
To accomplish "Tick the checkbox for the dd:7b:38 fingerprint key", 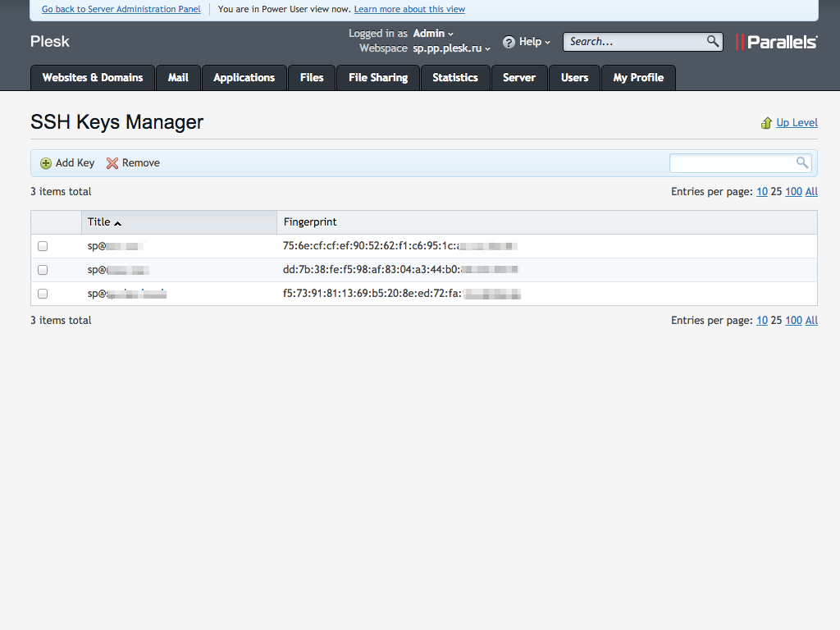I will (43, 270).
